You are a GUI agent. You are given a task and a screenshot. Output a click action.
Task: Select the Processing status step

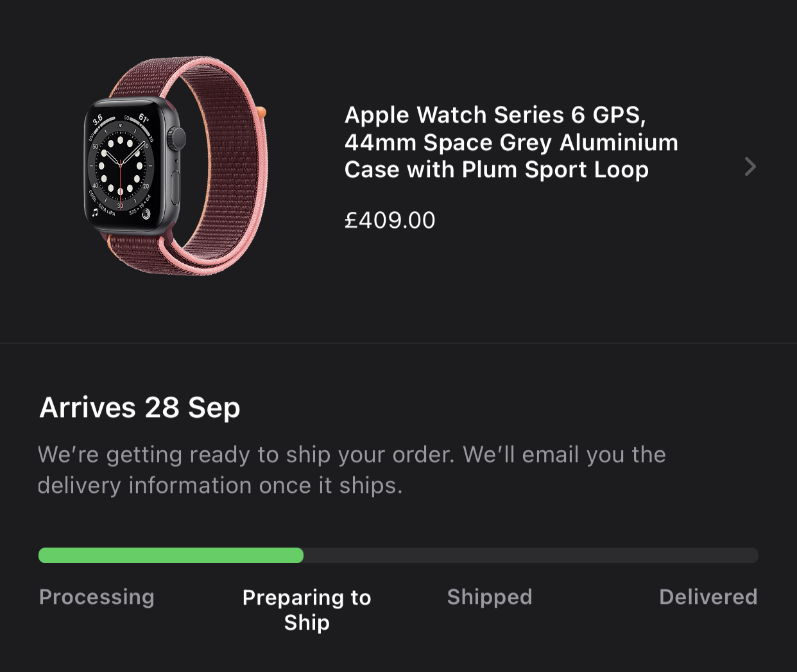point(97,597)
